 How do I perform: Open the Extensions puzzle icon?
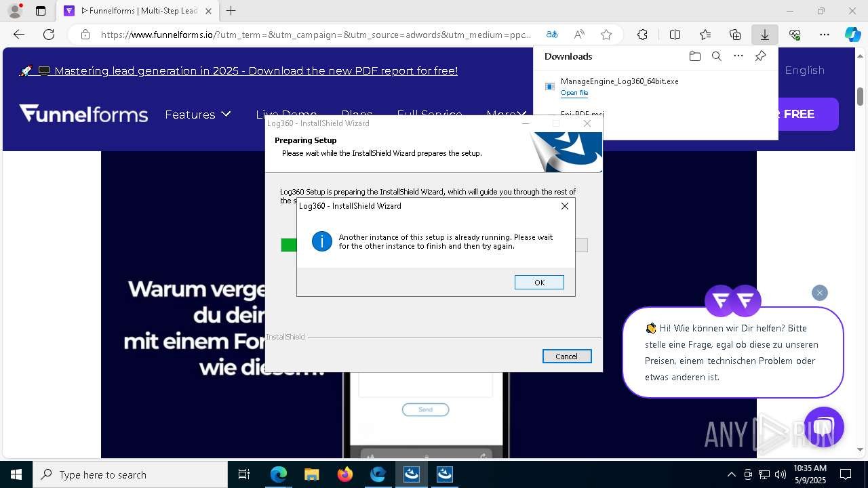click(x=642, y=35)
